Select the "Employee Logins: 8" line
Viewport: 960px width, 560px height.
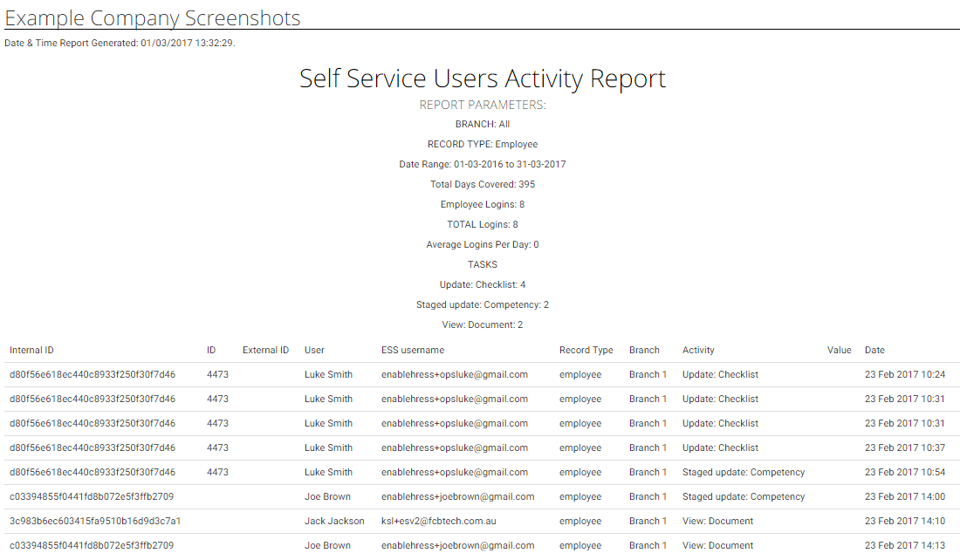(x=483, y=204)
